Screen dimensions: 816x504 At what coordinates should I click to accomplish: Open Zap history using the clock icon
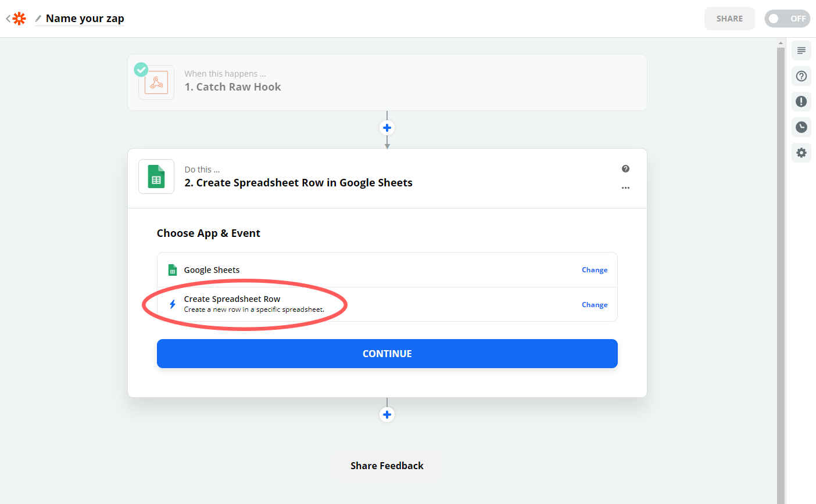[x=801, y=127]
